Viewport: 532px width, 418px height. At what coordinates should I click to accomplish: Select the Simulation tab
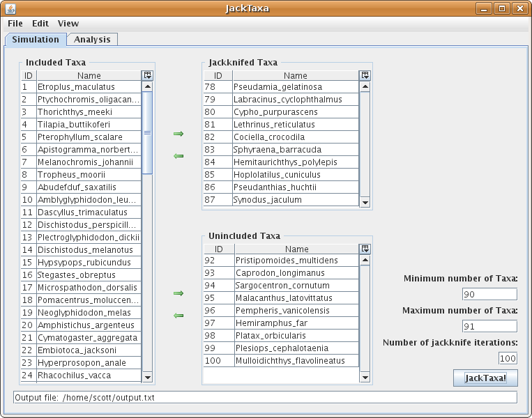tap(36, 39)
